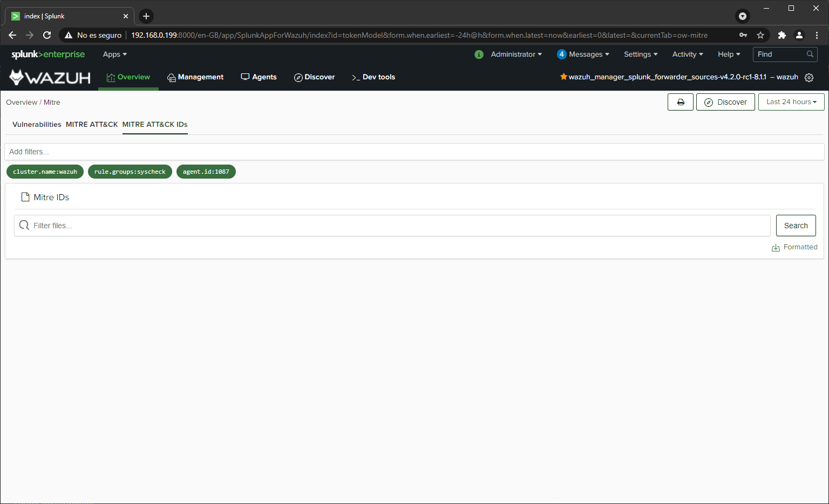829x504 pixels.
Task: Click the Mitre IDs document icon
Action: click(25, 196)
